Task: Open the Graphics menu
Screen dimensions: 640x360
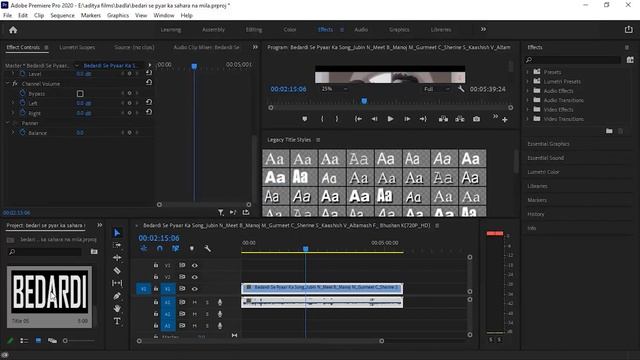Action: (x=118, y=16)
